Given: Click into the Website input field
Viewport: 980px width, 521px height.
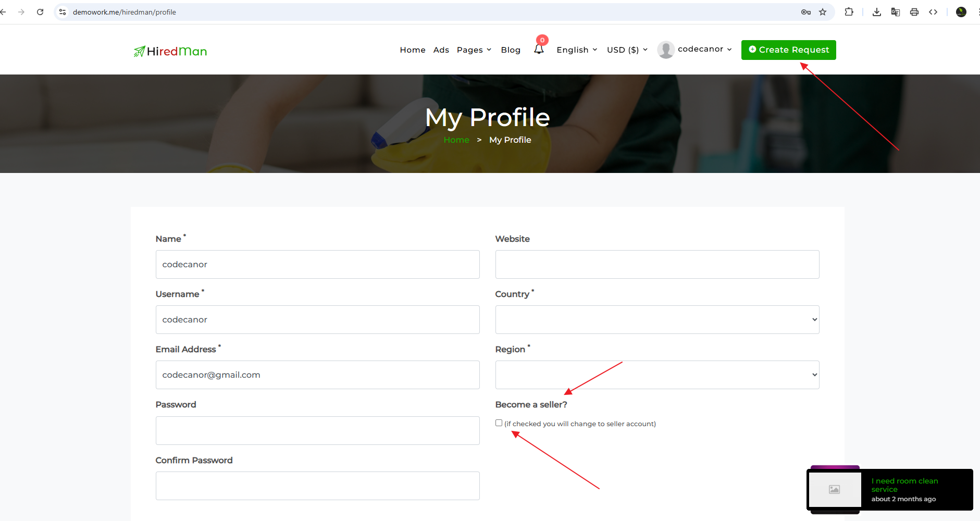Looking at the screenshot, I should (x=657, y=264).
